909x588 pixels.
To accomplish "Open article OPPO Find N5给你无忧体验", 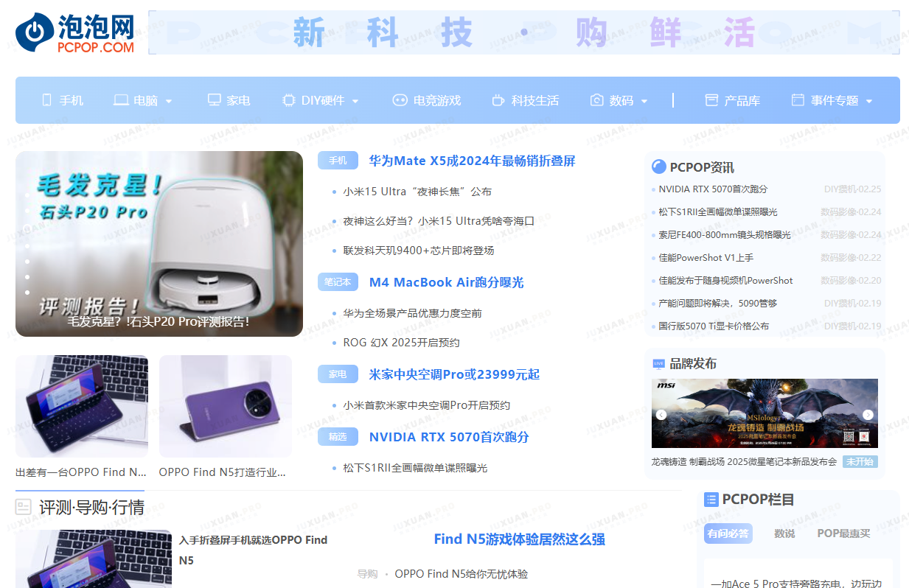I will (461, 574).
